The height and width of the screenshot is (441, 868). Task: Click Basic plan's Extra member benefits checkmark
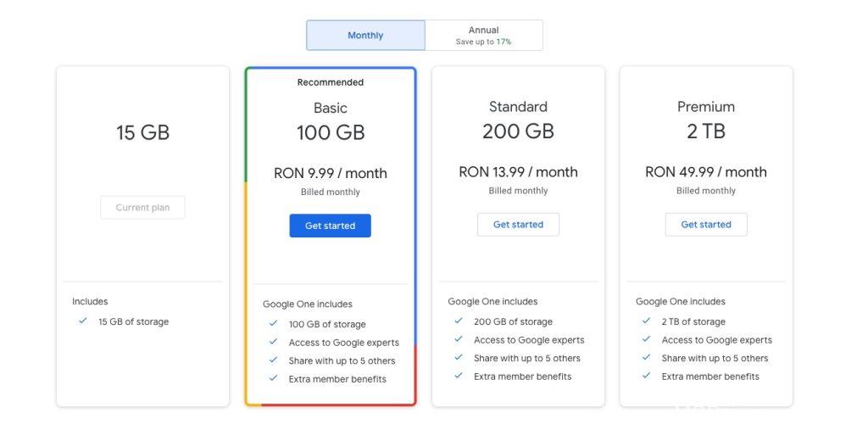coord(273,379)
